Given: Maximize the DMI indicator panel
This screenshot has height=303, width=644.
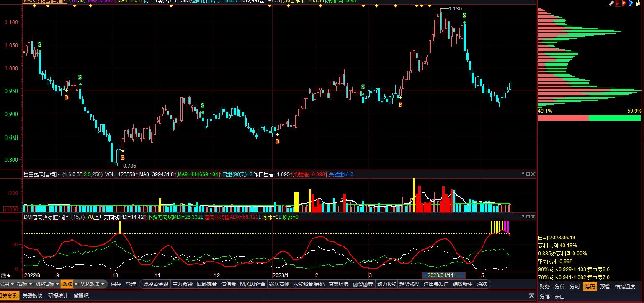Looking at the screenshot, I should coord(528,217).
